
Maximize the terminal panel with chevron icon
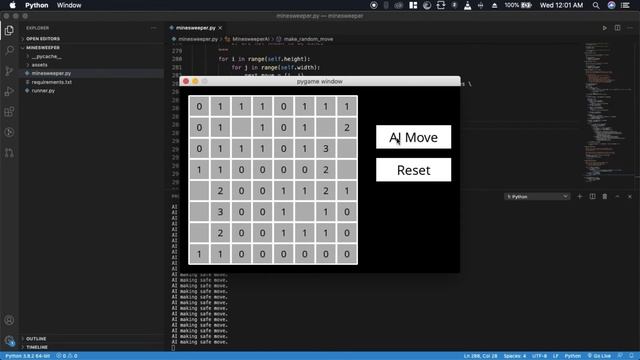pos(618,196)
